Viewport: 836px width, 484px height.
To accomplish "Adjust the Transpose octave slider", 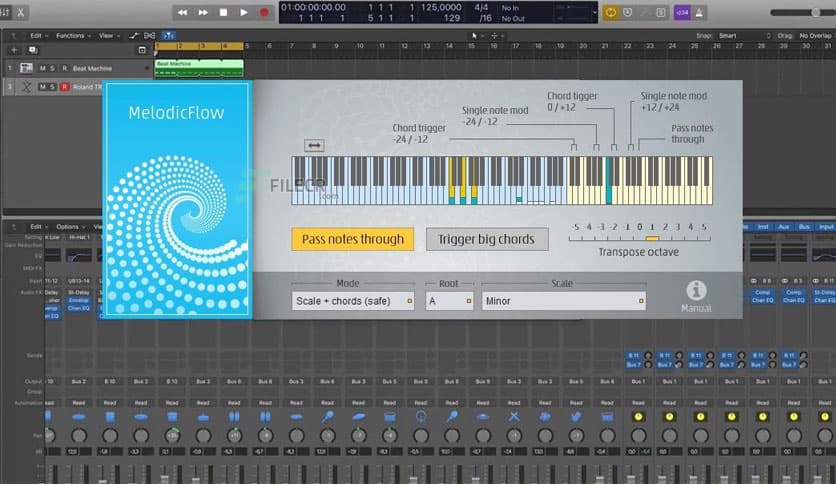I will (639, 238).
